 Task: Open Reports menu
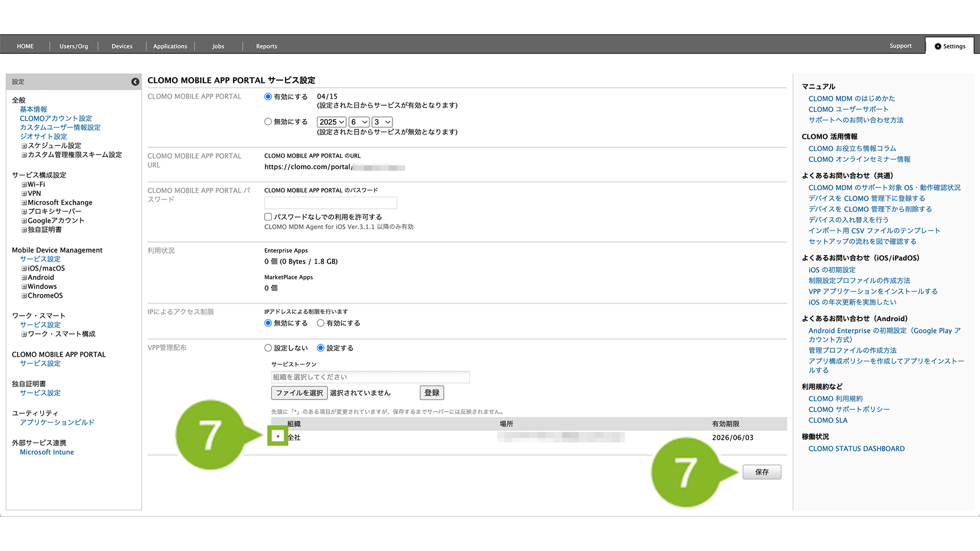267,46
